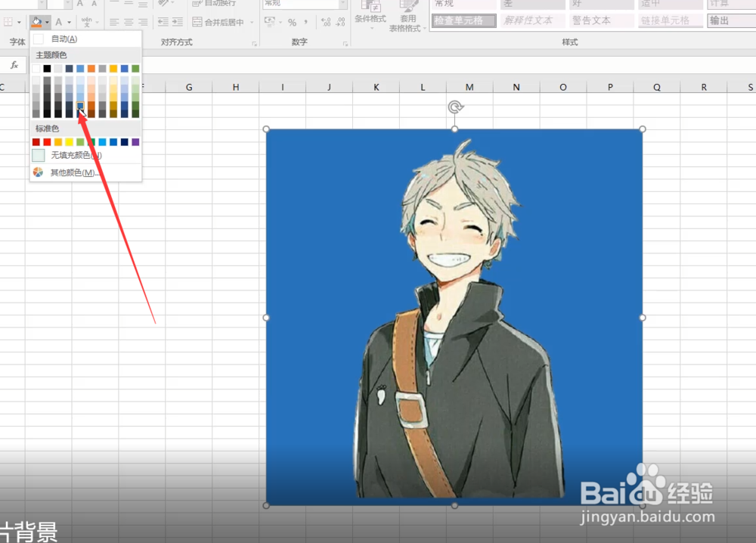The image size is (756, 543).
Task: Choose 无填充颜色 no fill option
Action: [86, 155]
